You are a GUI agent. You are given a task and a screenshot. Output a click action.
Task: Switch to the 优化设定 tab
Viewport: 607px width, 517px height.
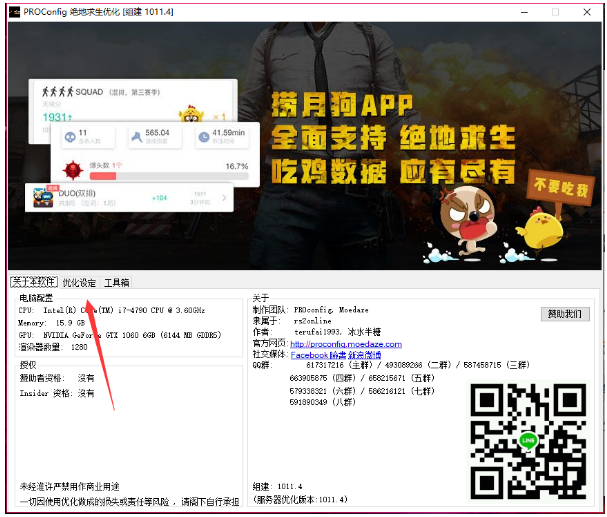coord(79,282)
